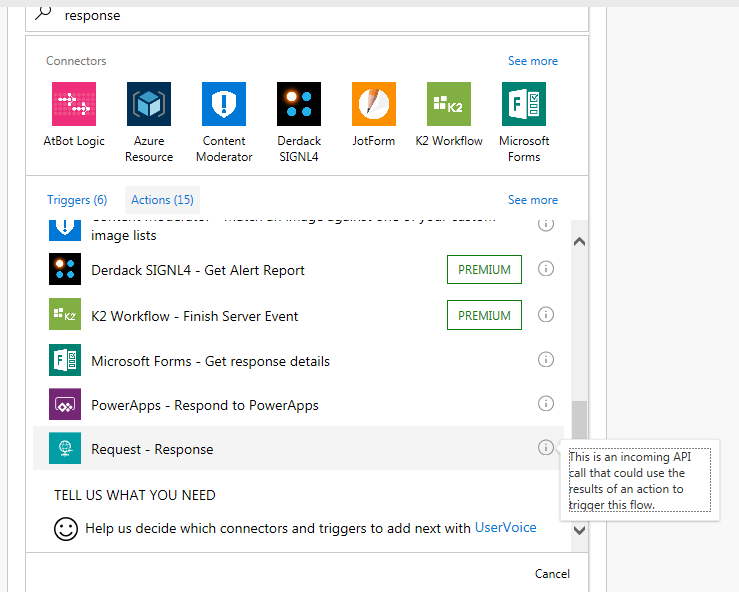Screen dimensions: 739x601
Task: Select 'Request - Response' action text
Action: pyautogui.click(x=152, y=449)
